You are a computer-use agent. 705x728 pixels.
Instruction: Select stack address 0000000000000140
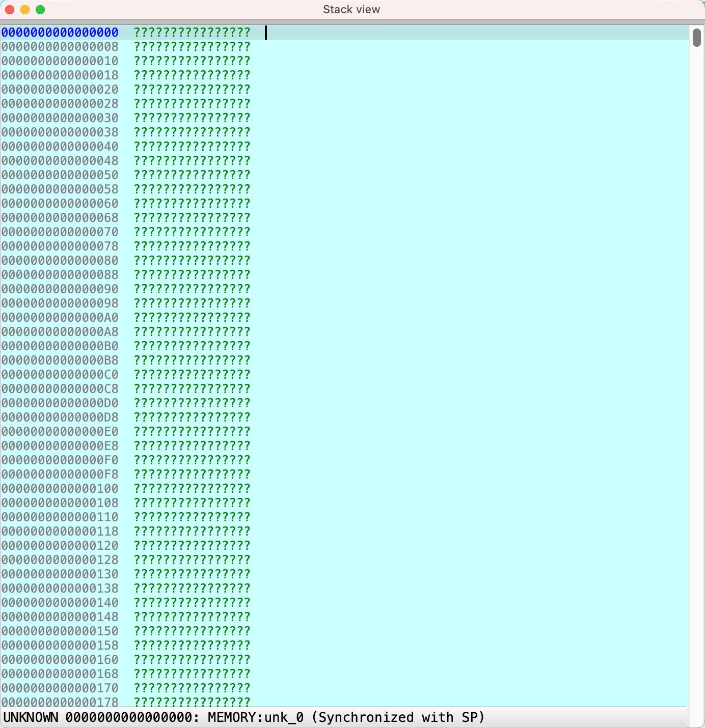(60, 603)
